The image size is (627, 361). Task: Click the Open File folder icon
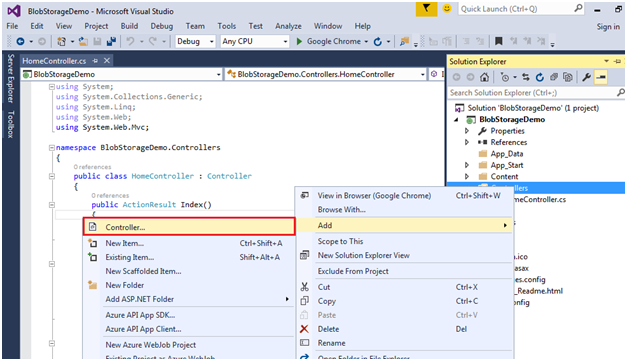(x=83, y=41)
